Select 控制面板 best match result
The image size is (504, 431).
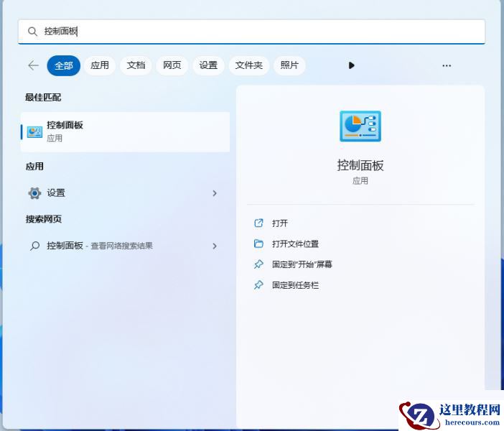click(x=126, y=132)
